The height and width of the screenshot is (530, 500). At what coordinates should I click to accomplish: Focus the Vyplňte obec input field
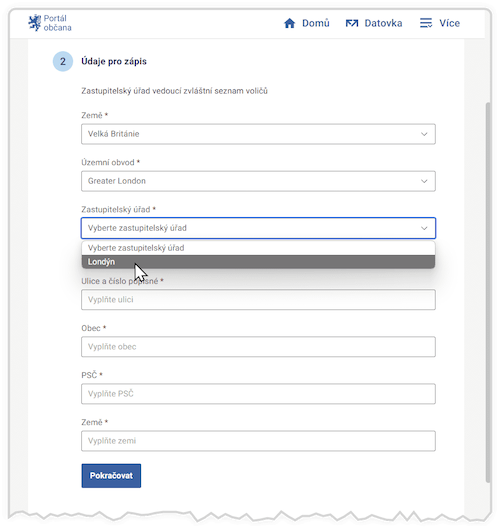coord(258,347)
